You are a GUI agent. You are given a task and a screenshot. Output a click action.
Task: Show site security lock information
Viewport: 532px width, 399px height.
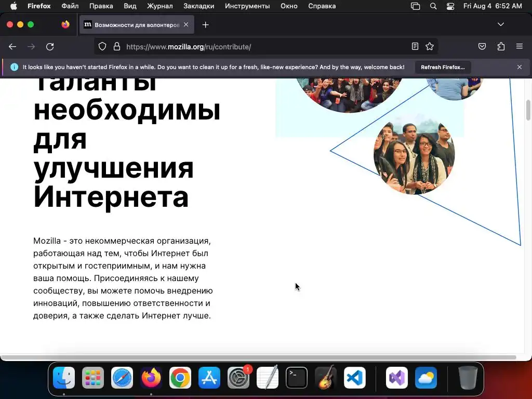(x=117, y=46)
